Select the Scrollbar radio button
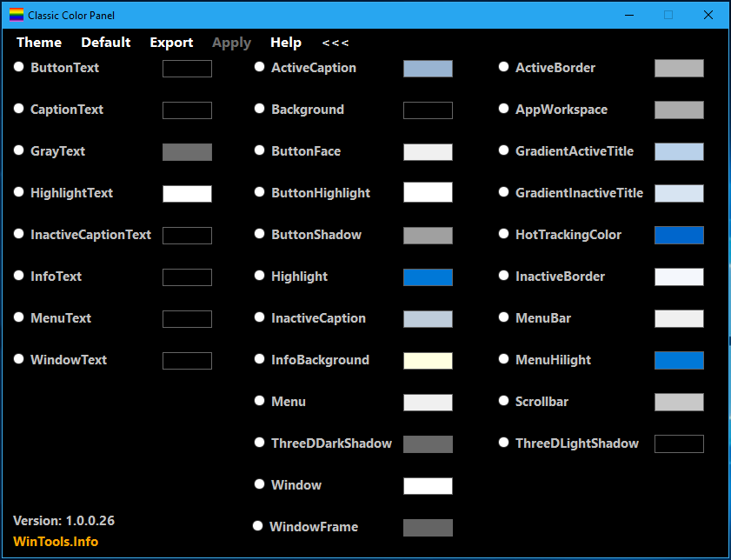 point(503,401)
